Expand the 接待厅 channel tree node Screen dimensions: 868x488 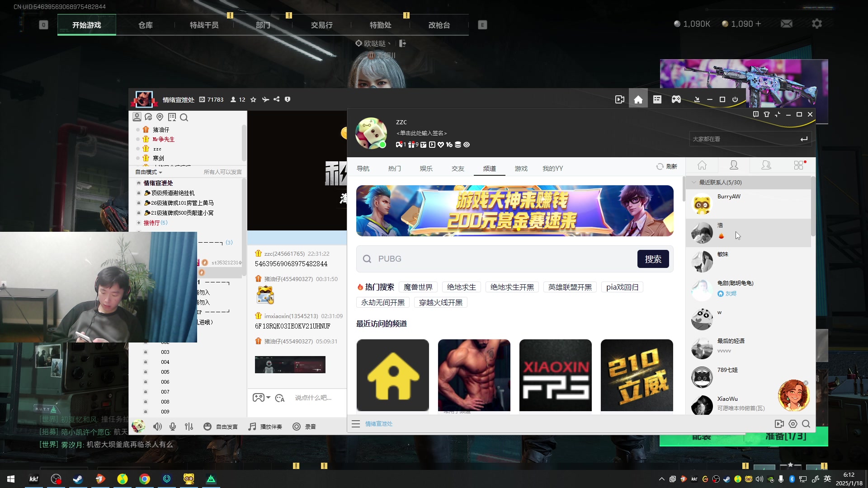(x=139, y=223)
